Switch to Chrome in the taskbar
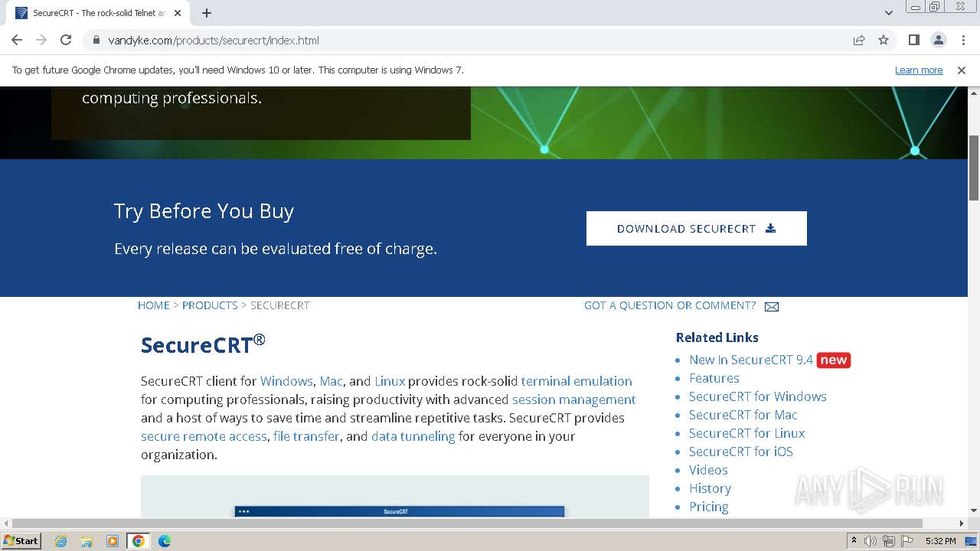The image size is (980, 551). point(139,541)
